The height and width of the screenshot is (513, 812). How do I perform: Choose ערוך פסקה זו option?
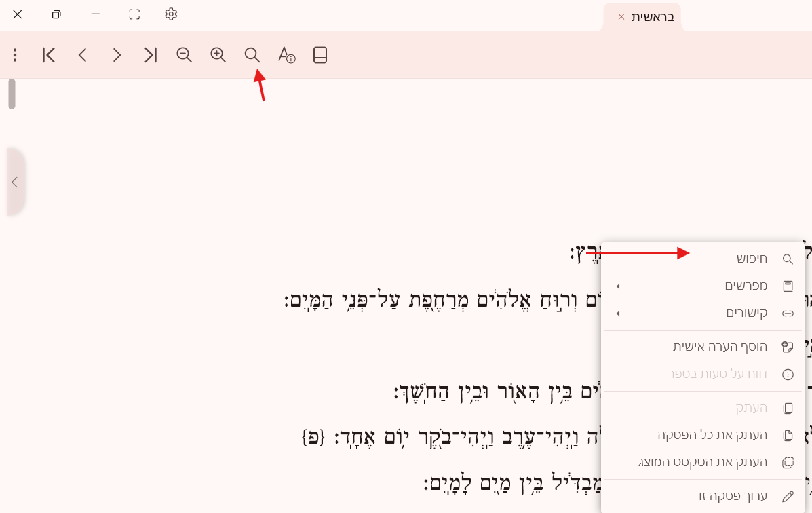pos(703,496)
